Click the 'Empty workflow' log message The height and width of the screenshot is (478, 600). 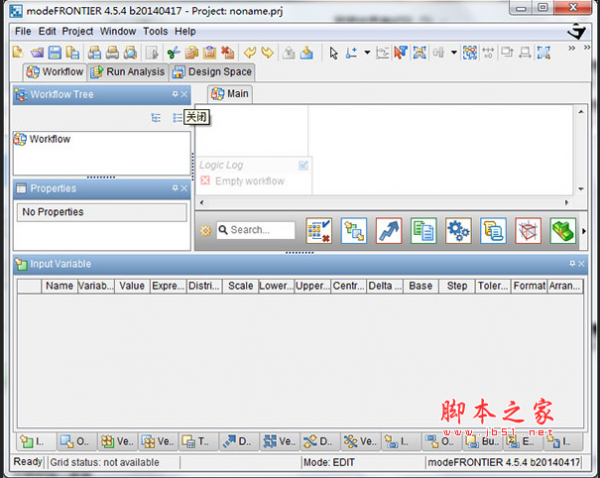249,181
